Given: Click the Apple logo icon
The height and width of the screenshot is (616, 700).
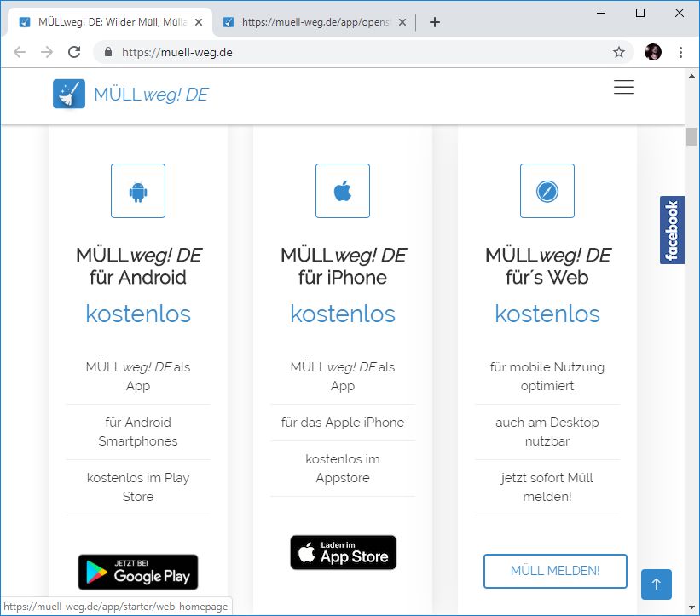Looking at the screenshot, I should (343, 192).
